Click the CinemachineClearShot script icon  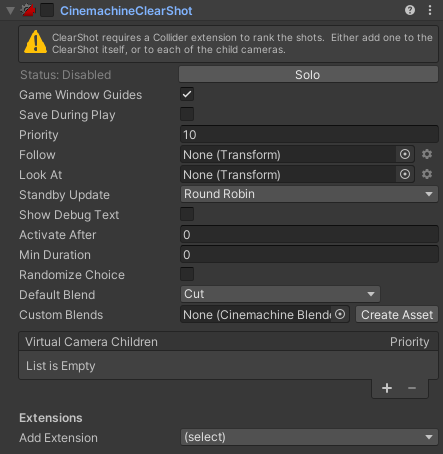pos(28,10)
